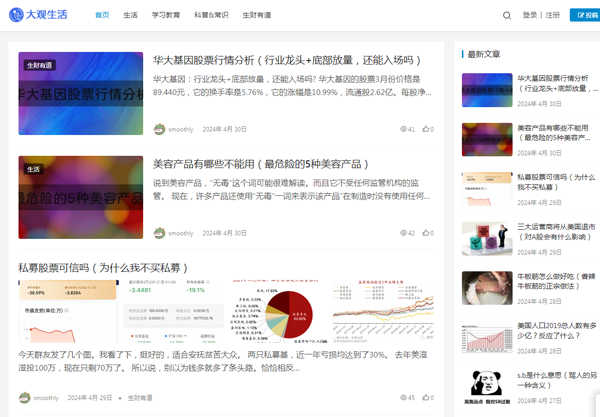The width and height of the screenshot is (600, 417).
Task: Like the 私募股票 article with thumbs-up
Action: tap(428, 398)
